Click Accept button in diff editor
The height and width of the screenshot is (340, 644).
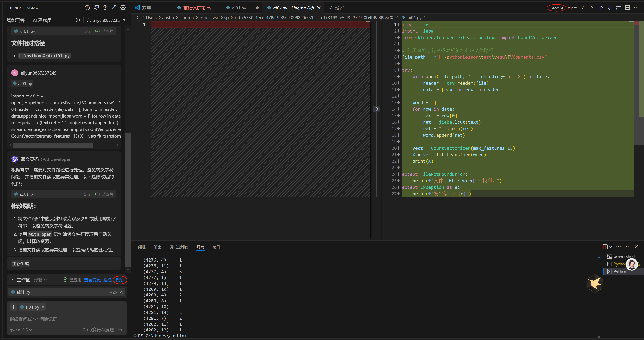557,8
